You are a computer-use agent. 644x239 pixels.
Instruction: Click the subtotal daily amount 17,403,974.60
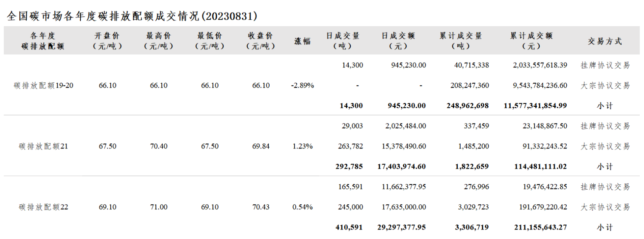(401, 166)
